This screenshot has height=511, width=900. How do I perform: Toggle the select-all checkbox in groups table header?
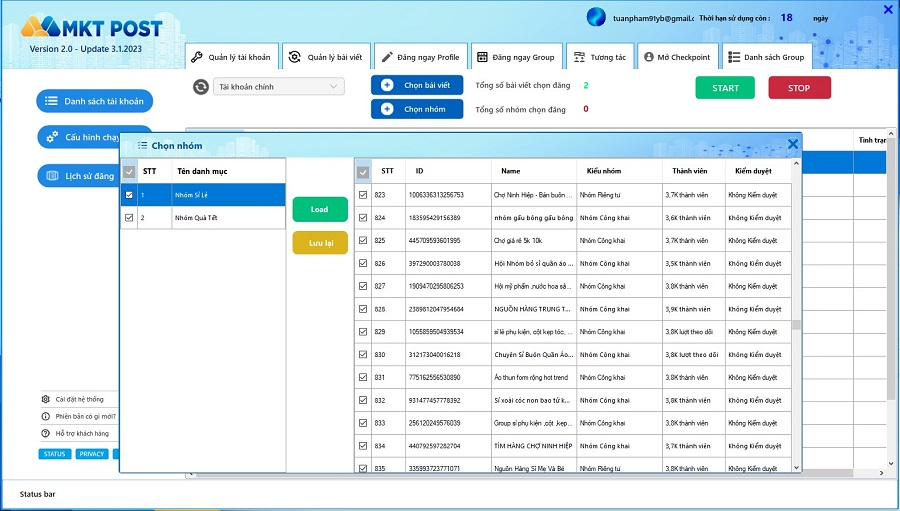click(363, 172)
